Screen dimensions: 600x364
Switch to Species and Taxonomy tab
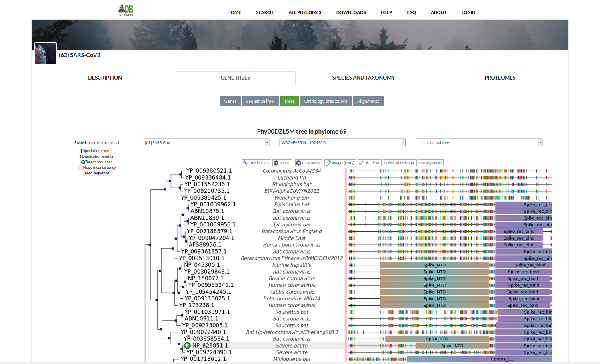363,78
